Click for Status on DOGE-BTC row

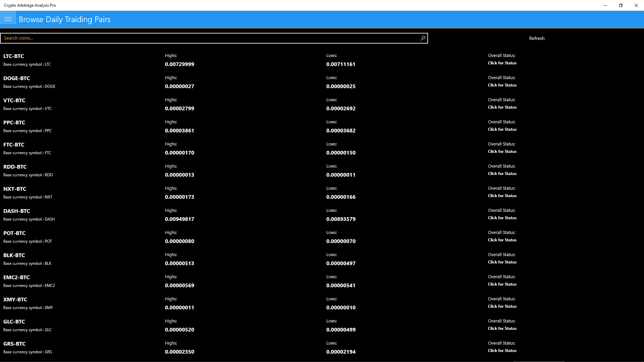(x=502, y=85)
